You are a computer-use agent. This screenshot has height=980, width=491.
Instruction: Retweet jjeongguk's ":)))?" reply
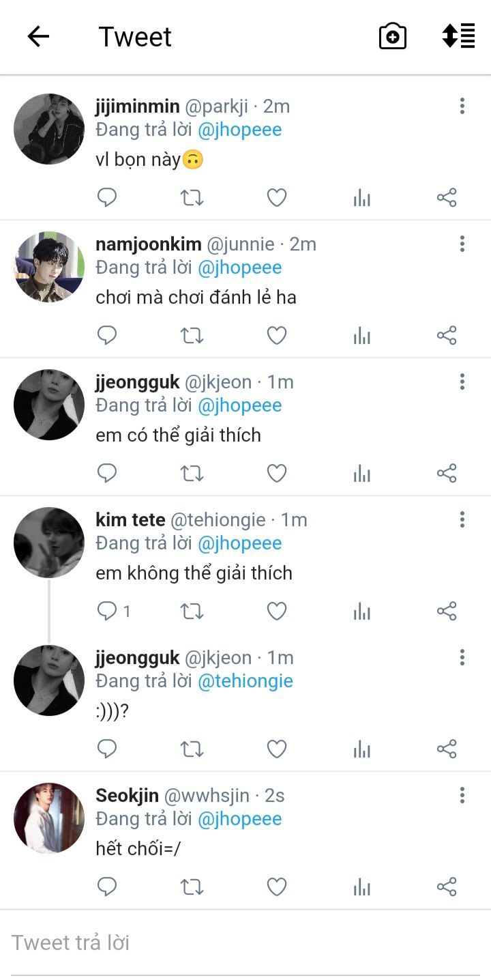click(x=192, y=749)
